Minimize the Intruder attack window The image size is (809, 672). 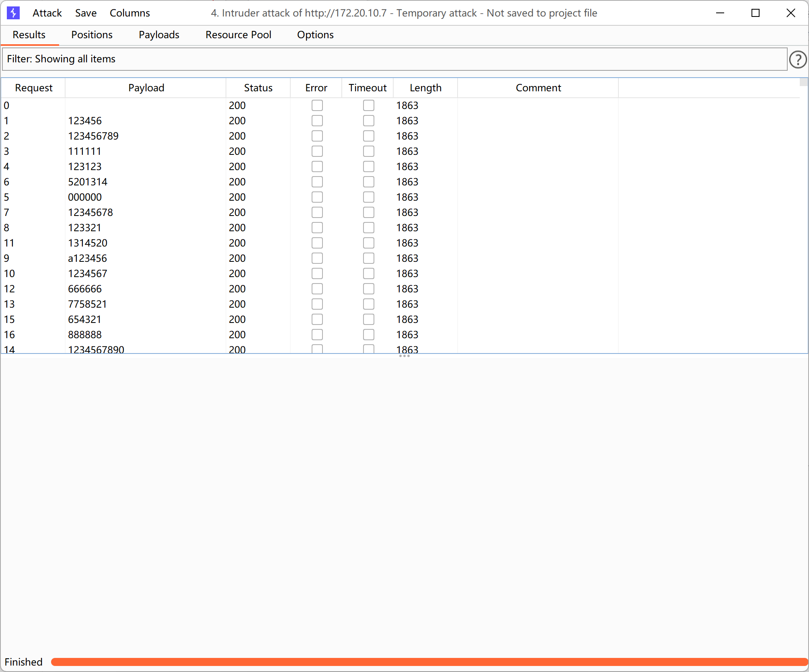pos(720,13)
